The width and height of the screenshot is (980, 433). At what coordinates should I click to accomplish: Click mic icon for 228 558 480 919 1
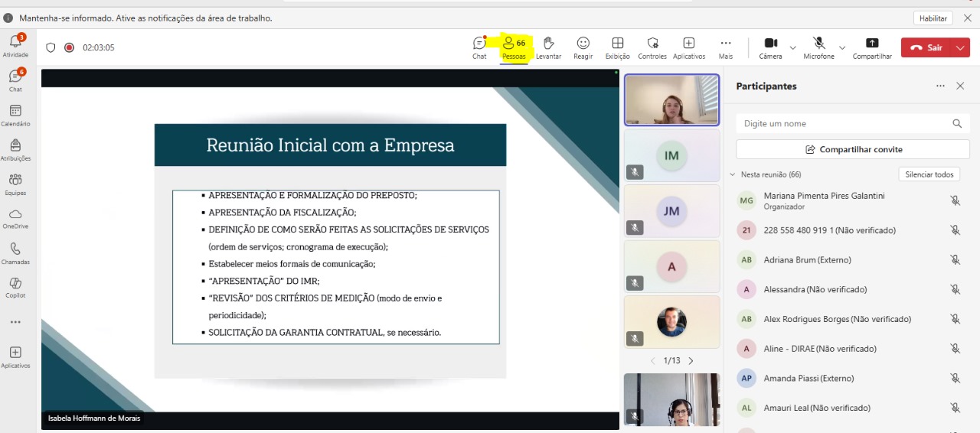955,230
